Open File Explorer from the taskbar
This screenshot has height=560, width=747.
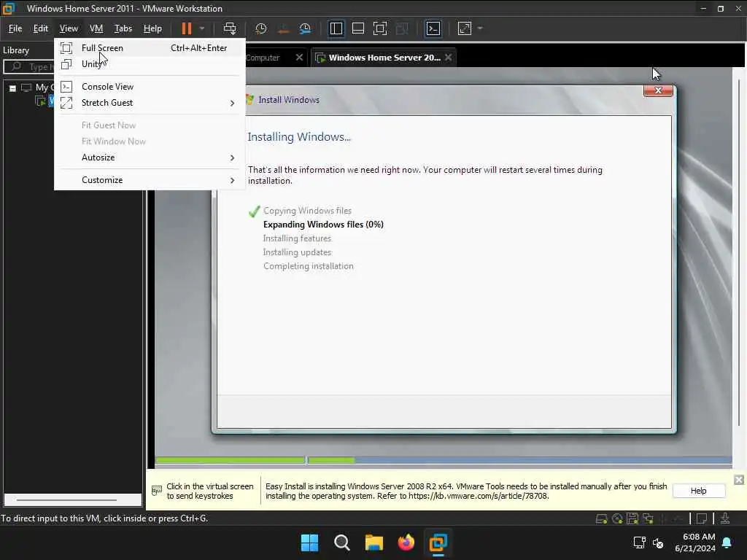click(x=374, y=542)
